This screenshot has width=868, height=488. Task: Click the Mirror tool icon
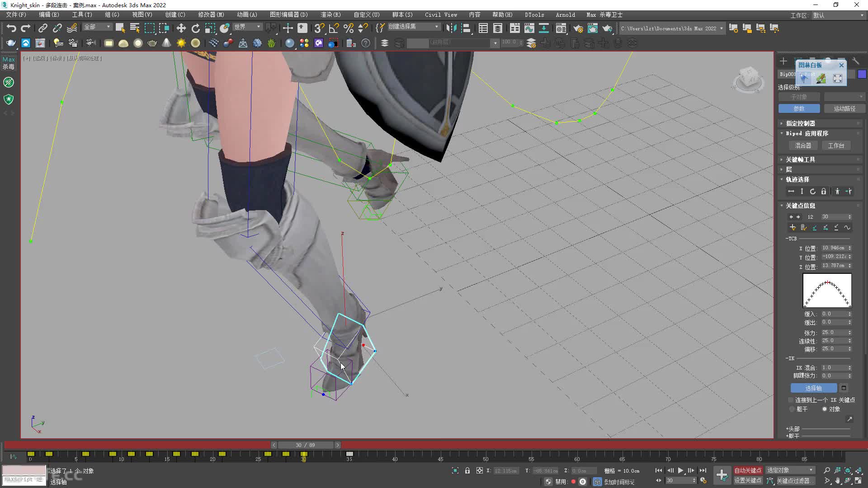451,28
